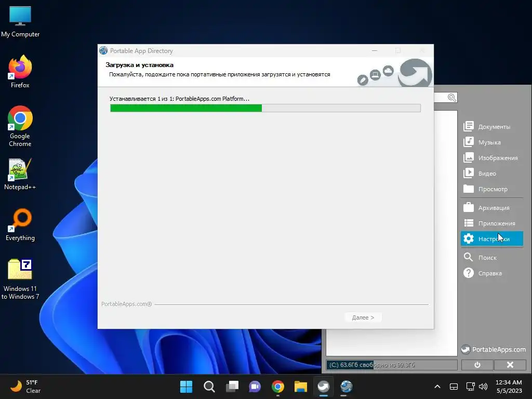Viewport: 532px width, 399px height.
Task: Click the installation progress bar
Action: [x=265, y=108]
